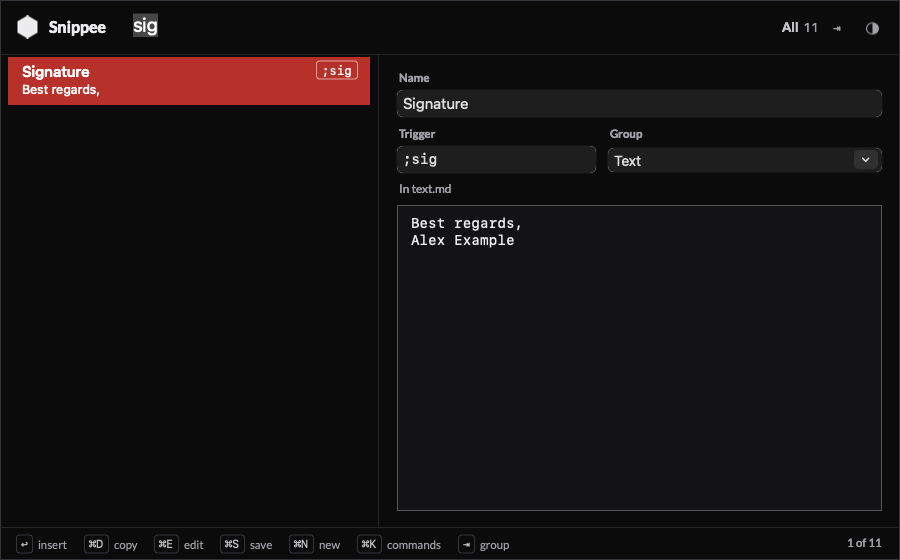Click the insert return-key icon
The height and width of the screenshot is (560, 900).
pyautogui.click(x=24, y=545)
